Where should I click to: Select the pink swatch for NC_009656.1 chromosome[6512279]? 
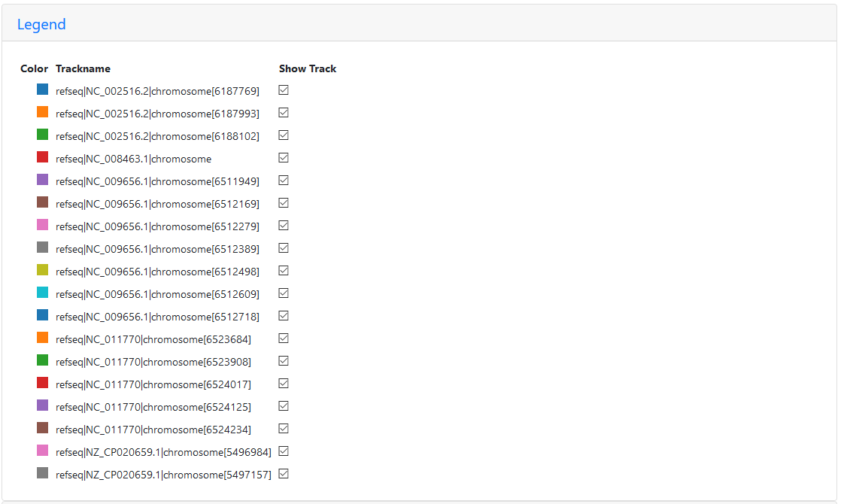(42, 224)
